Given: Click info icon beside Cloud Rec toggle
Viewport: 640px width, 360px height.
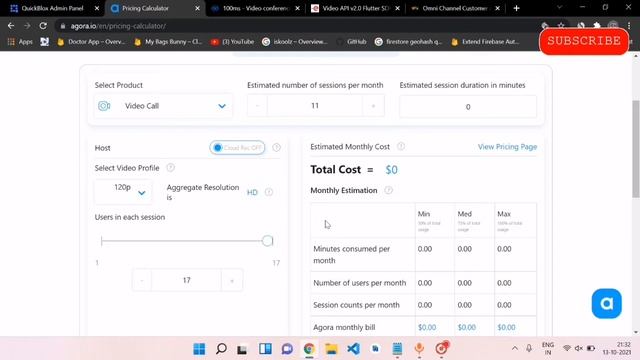Looking at the screenshot, I should (x=276, y=147).
